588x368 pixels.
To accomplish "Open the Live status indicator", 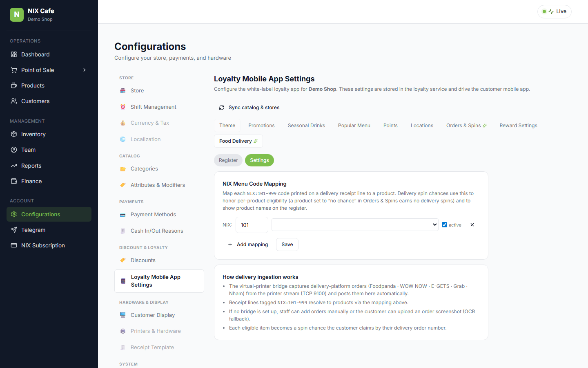I will pos(555,11).
